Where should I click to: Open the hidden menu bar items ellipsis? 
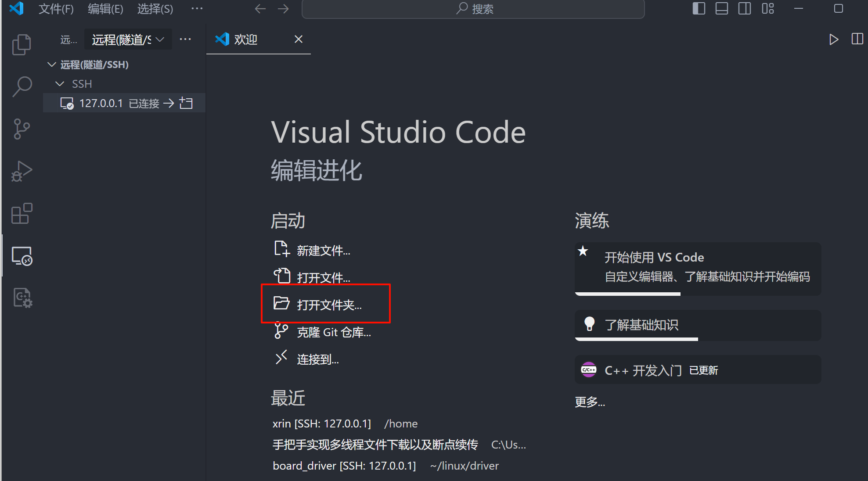pyautogui.click(x=197, y=8)
